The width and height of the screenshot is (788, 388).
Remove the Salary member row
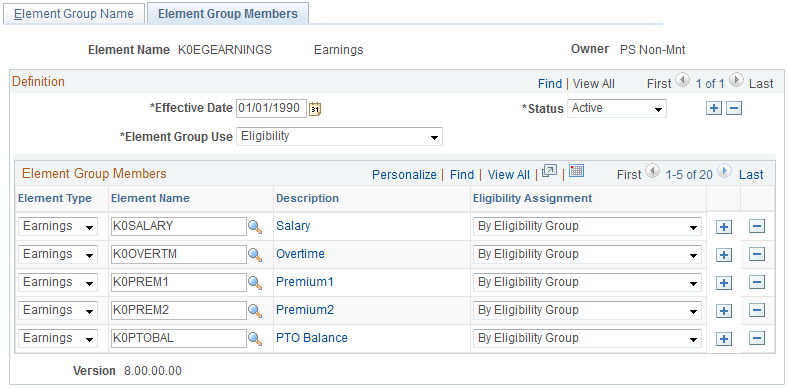pos(757,227)
